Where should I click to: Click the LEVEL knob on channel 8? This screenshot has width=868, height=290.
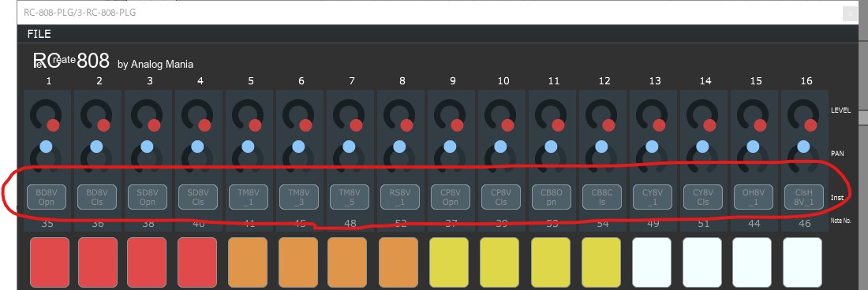pos(400,115)
